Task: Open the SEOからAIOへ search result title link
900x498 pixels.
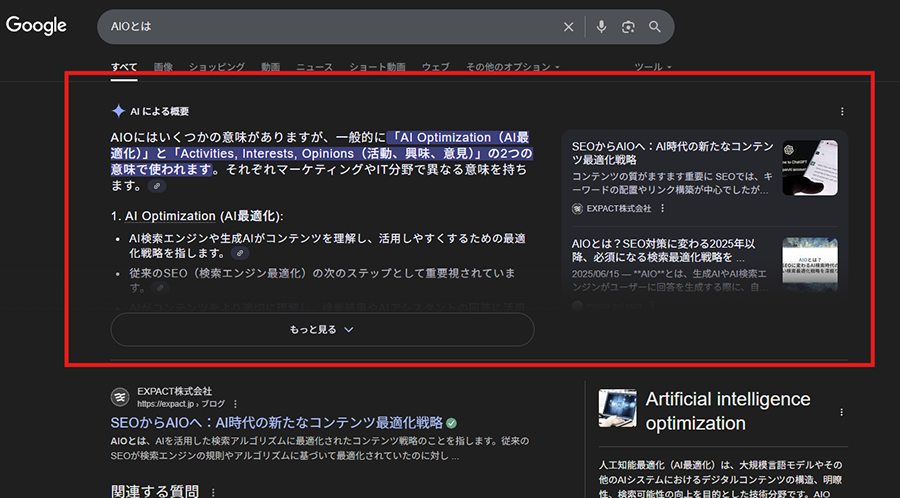Action: click(x=276, y=422)
